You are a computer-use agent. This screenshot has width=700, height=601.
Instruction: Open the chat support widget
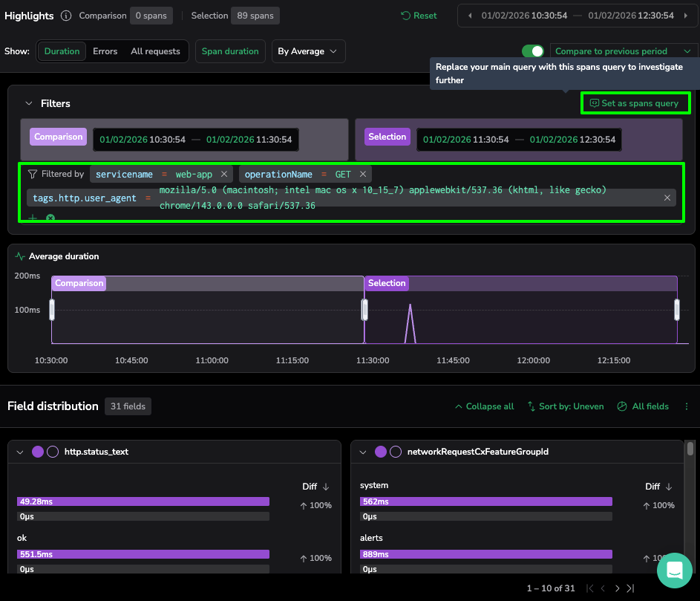(x=674, y=571)
